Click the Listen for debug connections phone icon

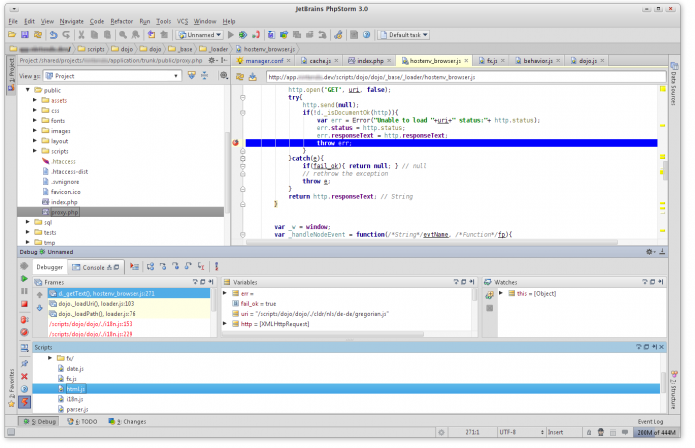(256, 35)
